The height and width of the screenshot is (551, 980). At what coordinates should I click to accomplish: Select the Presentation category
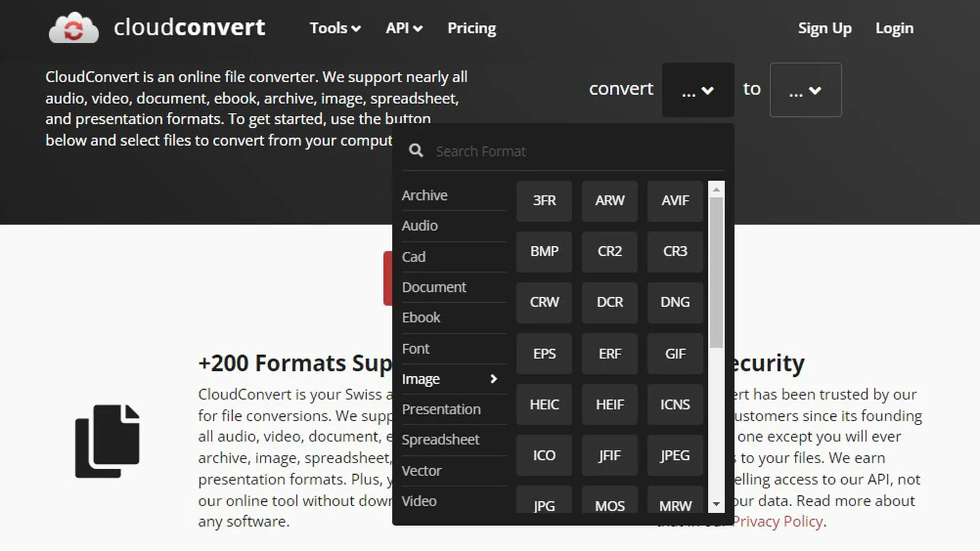453,410
